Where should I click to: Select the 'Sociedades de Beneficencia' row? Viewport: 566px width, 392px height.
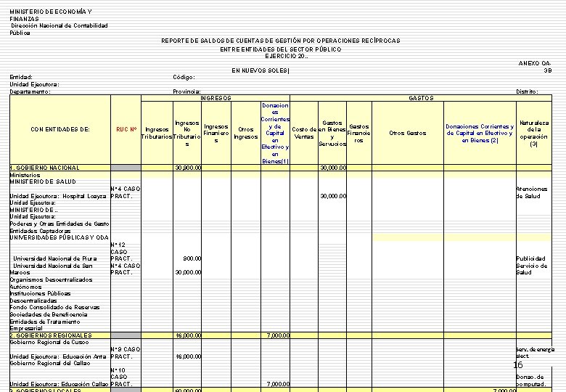pos(49,315)
